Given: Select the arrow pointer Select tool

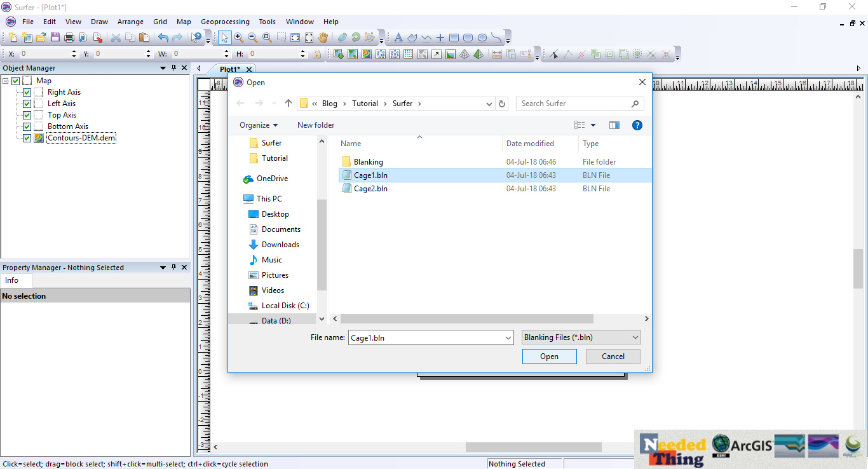Looking at the screenshot, I should (225, 37).
